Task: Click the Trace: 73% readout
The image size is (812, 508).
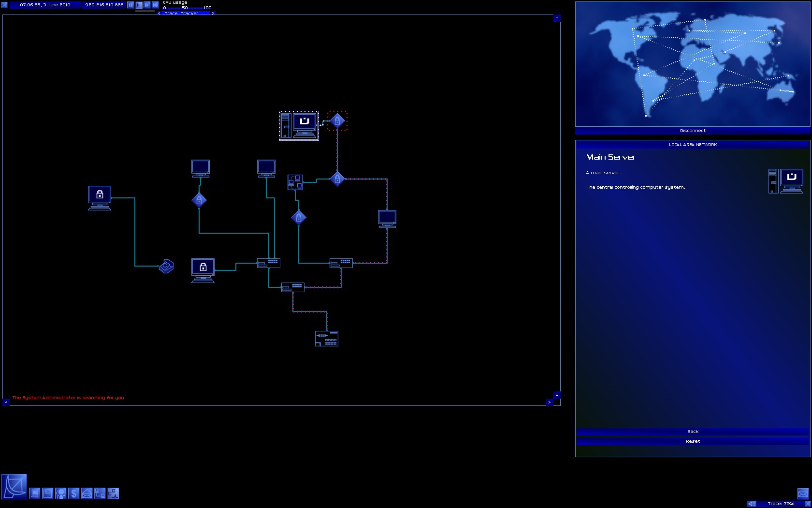Action: 781,504
